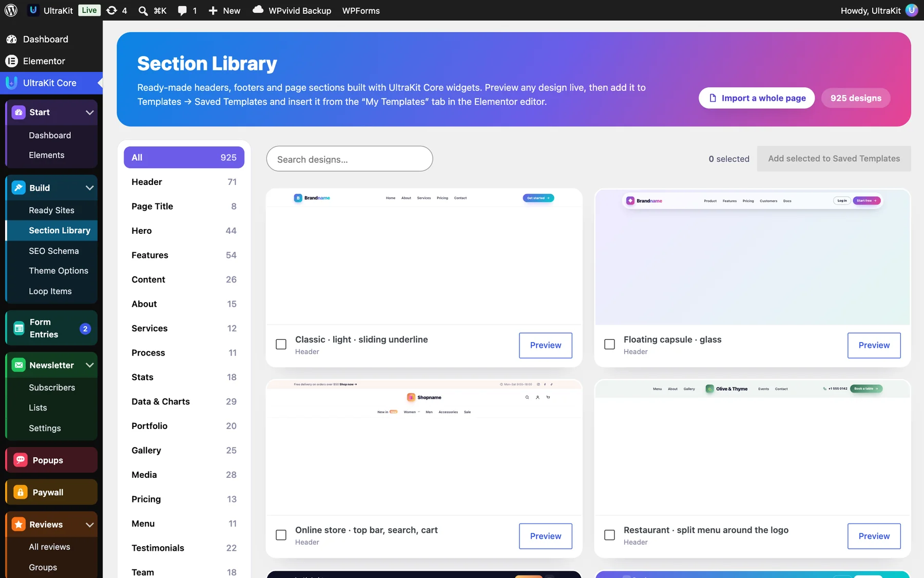
Task: Click the updates icon showing 4
Action: click(111, 10)
